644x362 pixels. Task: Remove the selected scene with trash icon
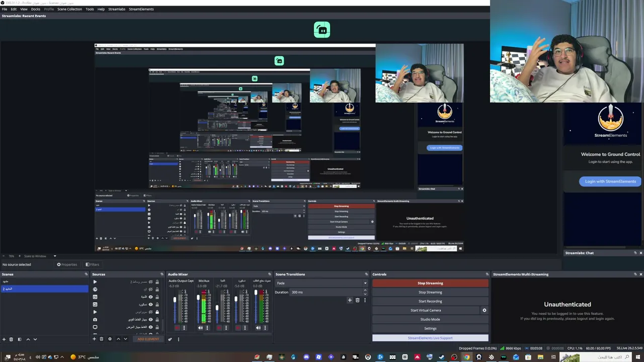click(x=11, y=339)
